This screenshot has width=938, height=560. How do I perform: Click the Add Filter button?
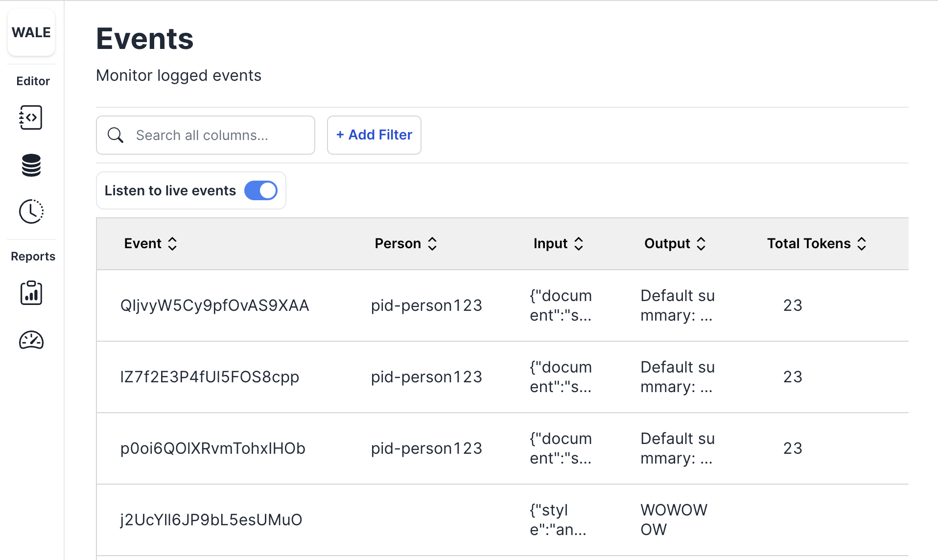coord(374,135)
